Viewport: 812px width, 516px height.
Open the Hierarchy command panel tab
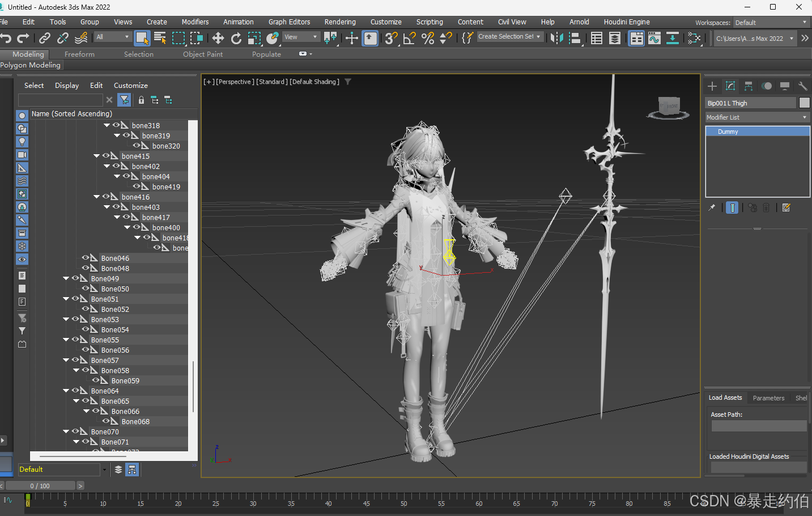[749, 86]
